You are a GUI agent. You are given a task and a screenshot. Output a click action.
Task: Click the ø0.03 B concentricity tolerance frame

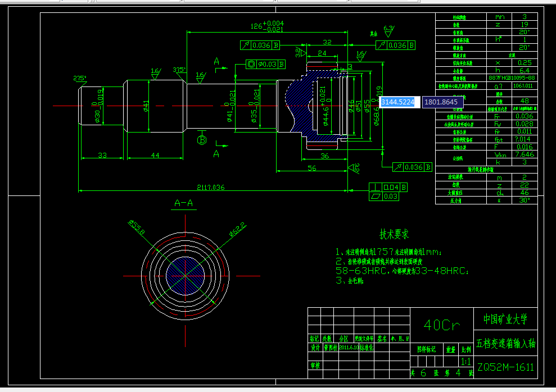pyautogui.click(x=265, y=64)
